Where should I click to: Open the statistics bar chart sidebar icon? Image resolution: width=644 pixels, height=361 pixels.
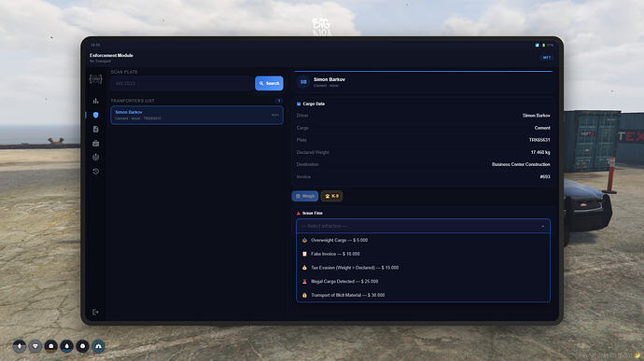pos(96,101)
